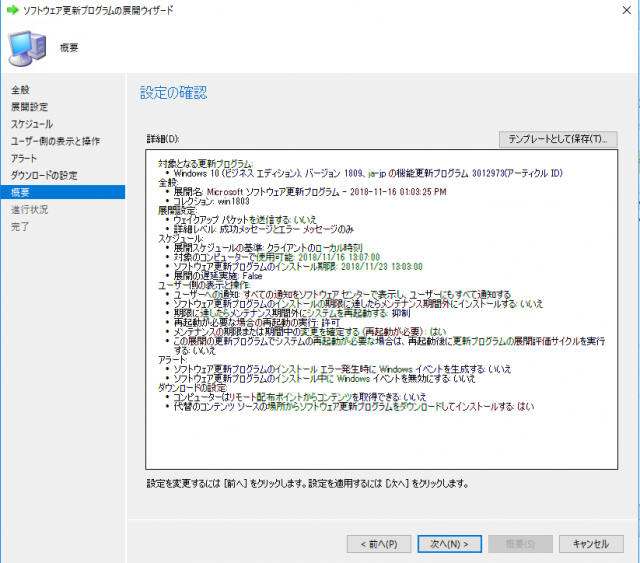Open the ユーザー側の表示と操作 step
This screenshot has width=640, height=563.
(56, 141)
